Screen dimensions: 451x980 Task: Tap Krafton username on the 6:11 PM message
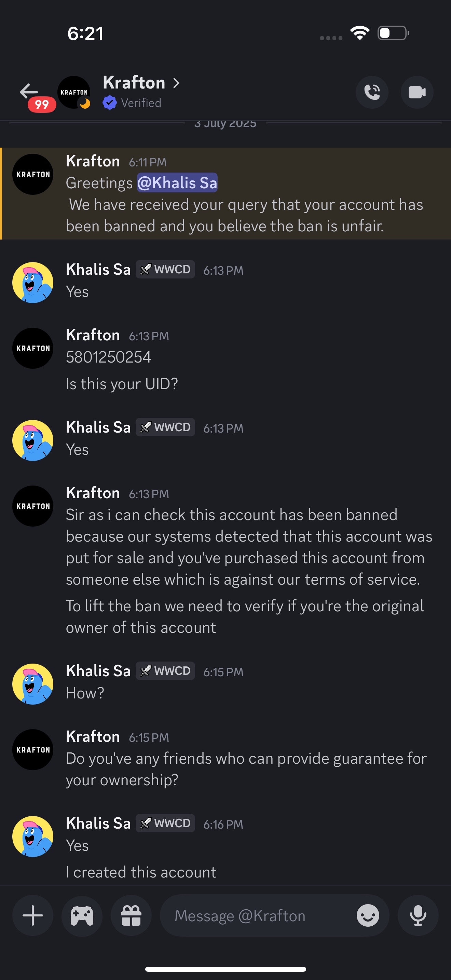(x=93, y=161)
